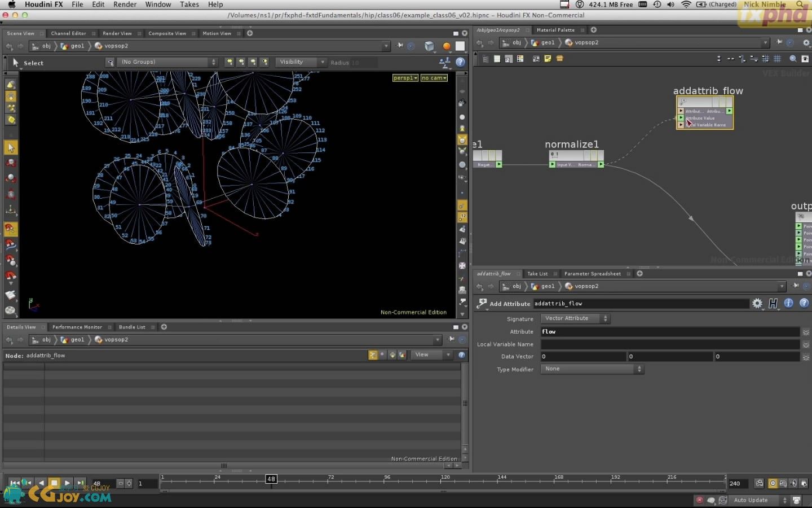The height and width of the screenshot is (508, 812).
Task: Toggle the first yellow selection type button
Action: pos(229,62)
